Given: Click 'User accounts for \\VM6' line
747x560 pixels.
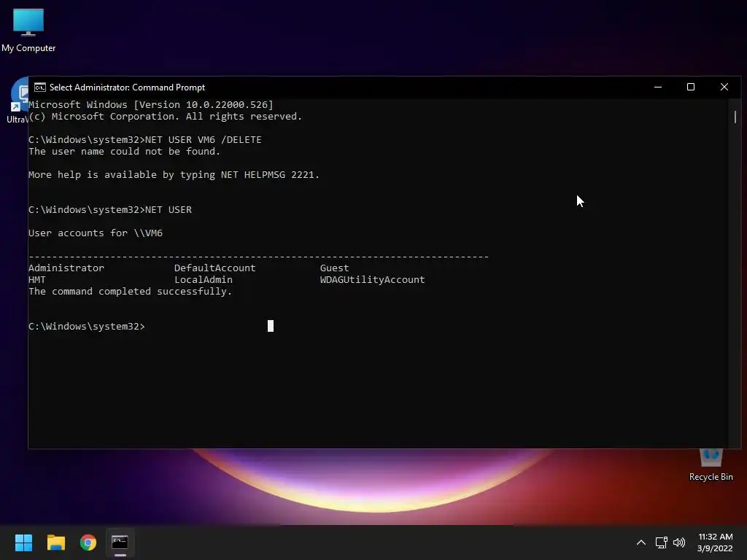Looking at the screenshot, I should [x=96, y=233].
